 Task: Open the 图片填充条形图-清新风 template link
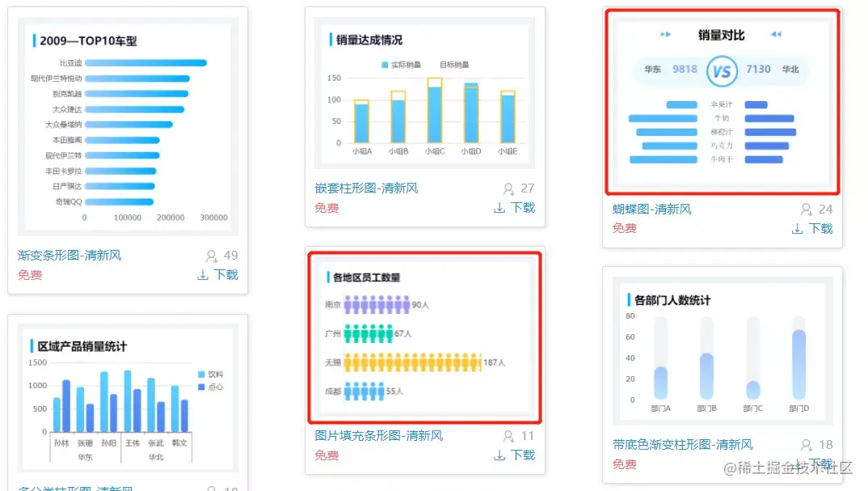click(377, 435)
